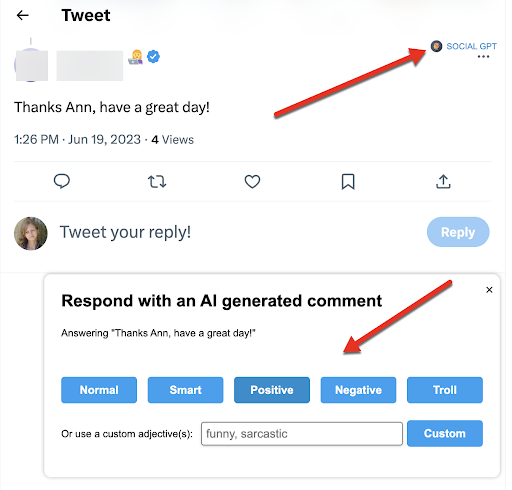The image size is (512, 490).
Task: Focus the custom adjective text field
Action: 302,434
